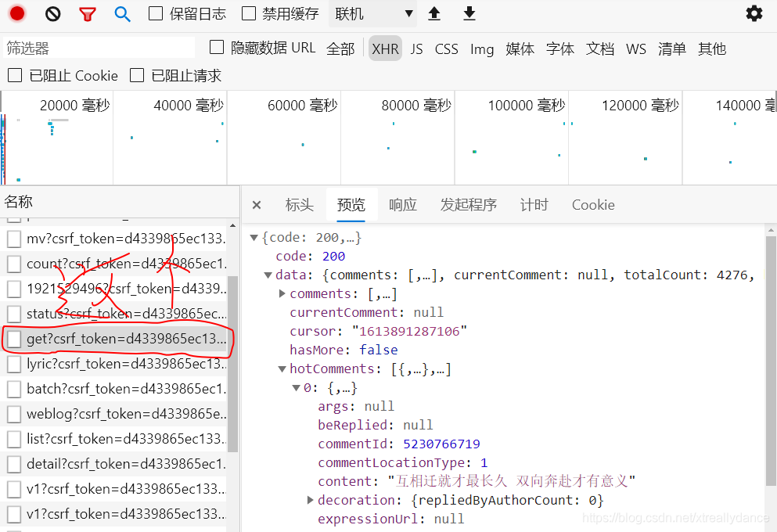Filter requests by 其他

click(x=712, y=49)
